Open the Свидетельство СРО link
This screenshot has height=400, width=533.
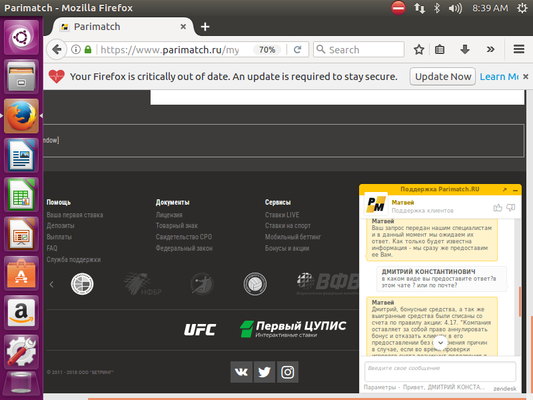(184, 237)
